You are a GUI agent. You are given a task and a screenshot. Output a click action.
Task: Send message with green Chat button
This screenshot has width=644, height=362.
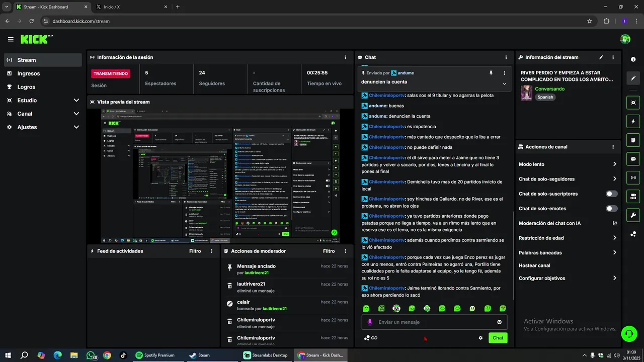coord(498,338)
